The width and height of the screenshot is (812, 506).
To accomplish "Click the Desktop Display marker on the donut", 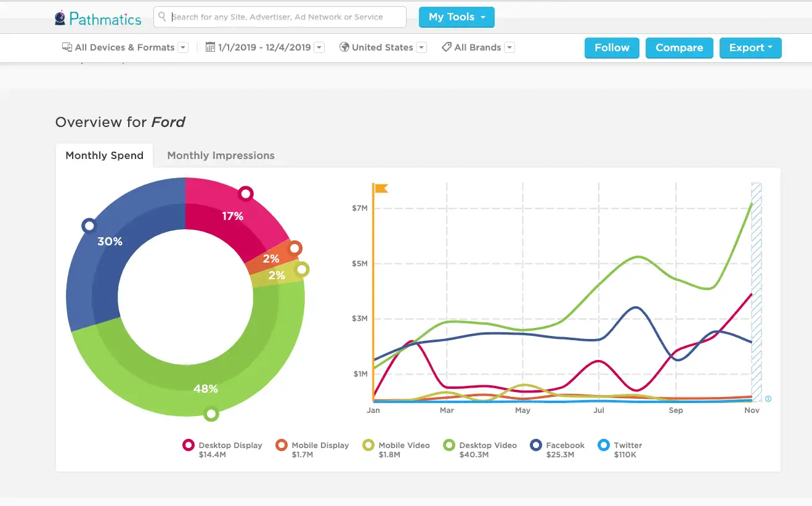I will 246,194.
